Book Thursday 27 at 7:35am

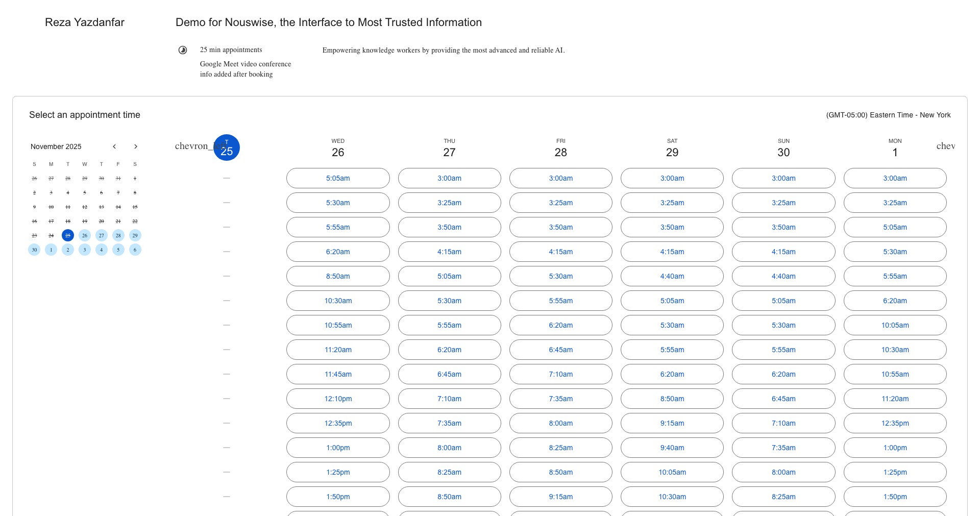[449, 423]
